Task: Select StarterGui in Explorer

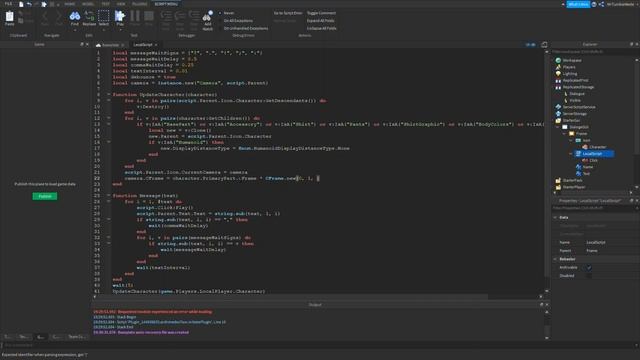Action: pyautogui.click(x=571, y=120)
